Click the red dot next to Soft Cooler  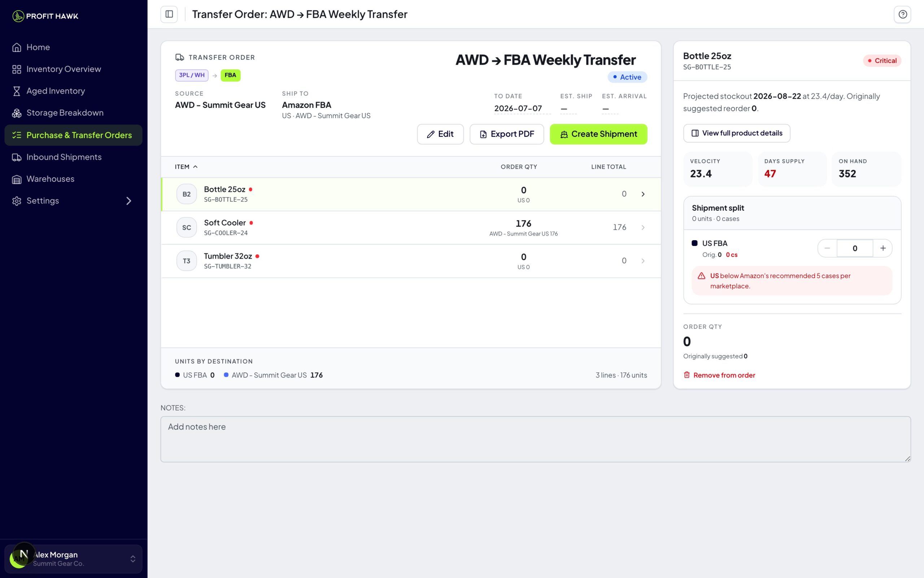tap(251, 223)
